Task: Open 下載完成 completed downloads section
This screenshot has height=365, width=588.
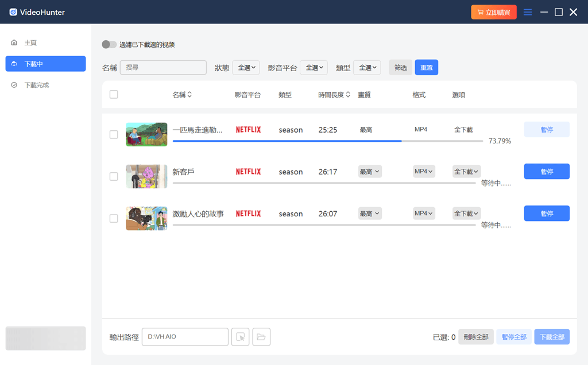Action: [14, 84]
